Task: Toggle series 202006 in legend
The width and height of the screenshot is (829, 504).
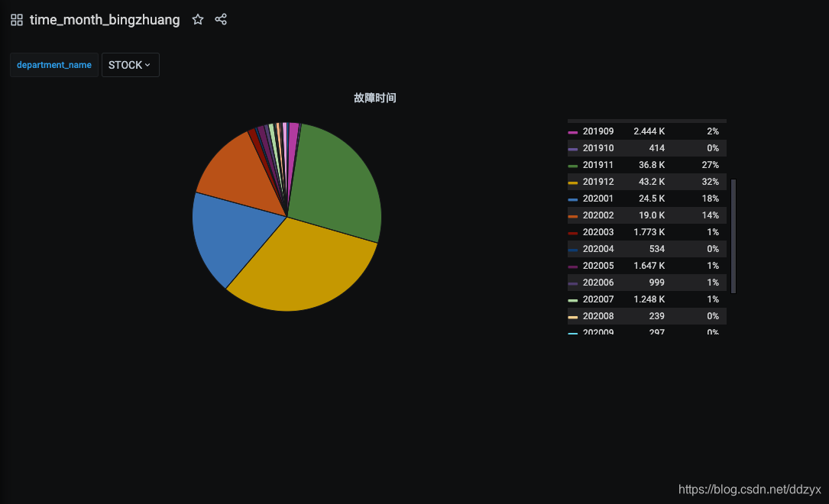Action: click(x=598, y=283)
